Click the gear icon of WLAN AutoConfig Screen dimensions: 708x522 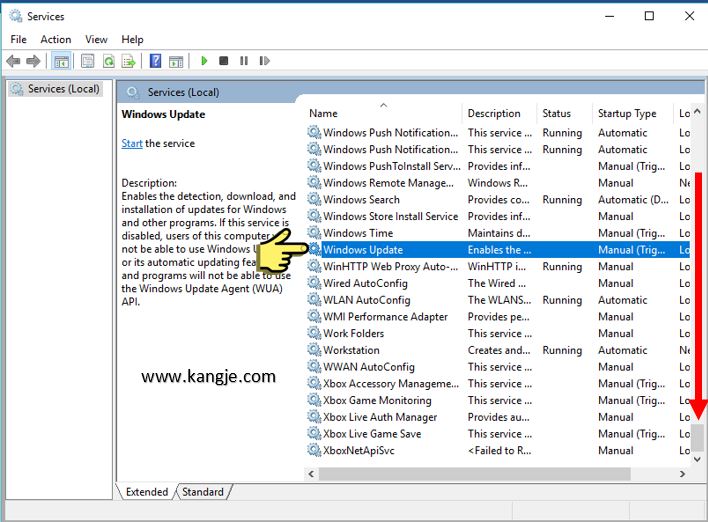click(314, 299)
